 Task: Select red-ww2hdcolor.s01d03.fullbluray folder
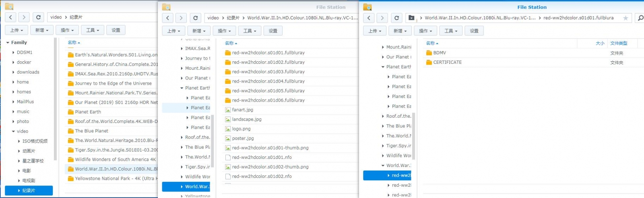pyautogui.click(x=268, y=72)
